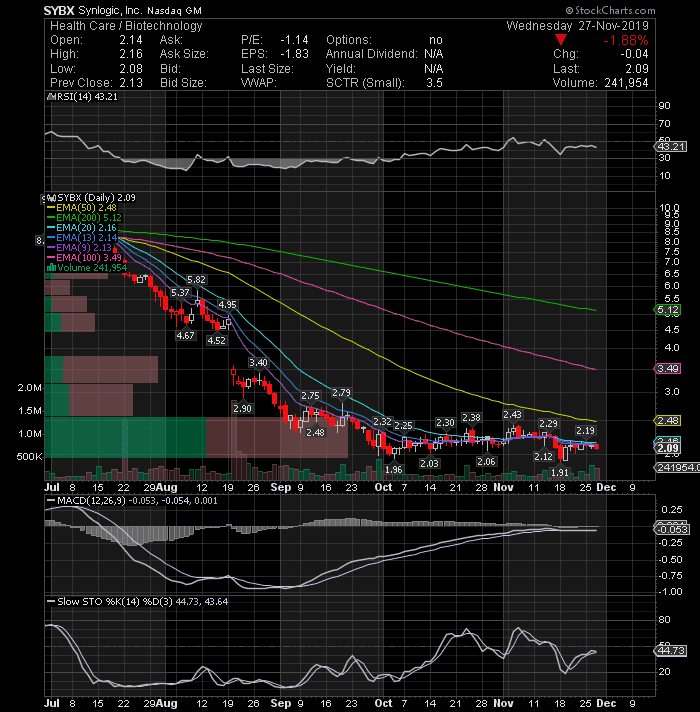The image size is (700, 712).
Task: Select the green Volume 241,954 legend entry
Action: (x=87, y=267)
